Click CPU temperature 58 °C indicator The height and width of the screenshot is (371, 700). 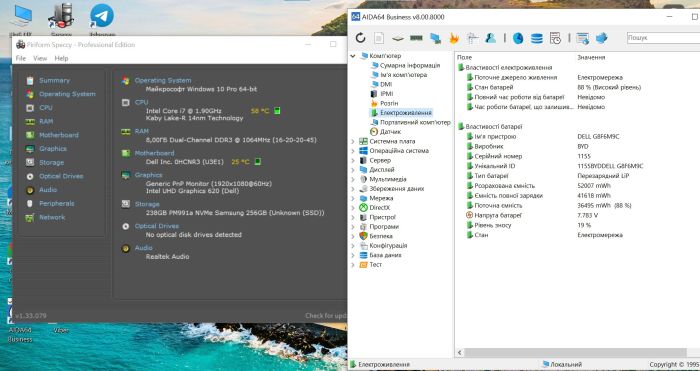[260, 111]
